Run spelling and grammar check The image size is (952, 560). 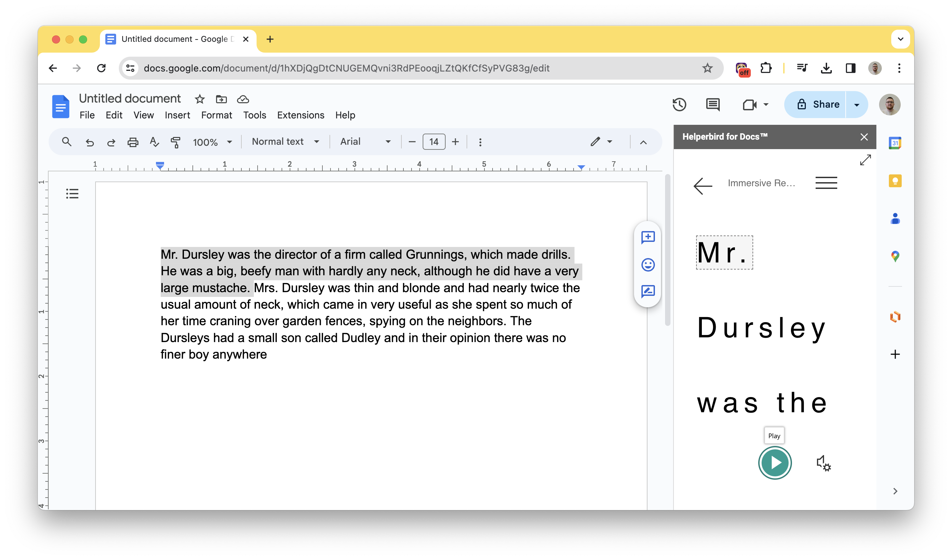point(154,142)
